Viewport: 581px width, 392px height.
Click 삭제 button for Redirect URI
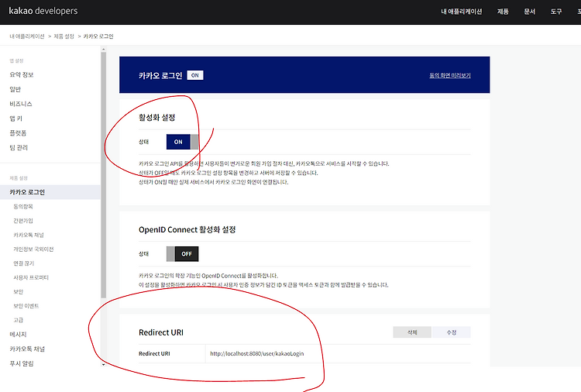[x=412, y=332]
